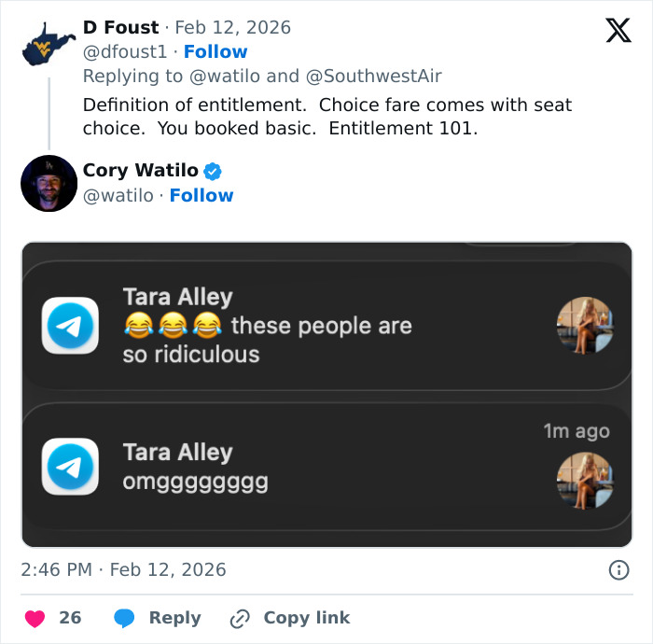
Task: Click the sender photo on 'omggggggg' notification
Action: pos(585,482)
